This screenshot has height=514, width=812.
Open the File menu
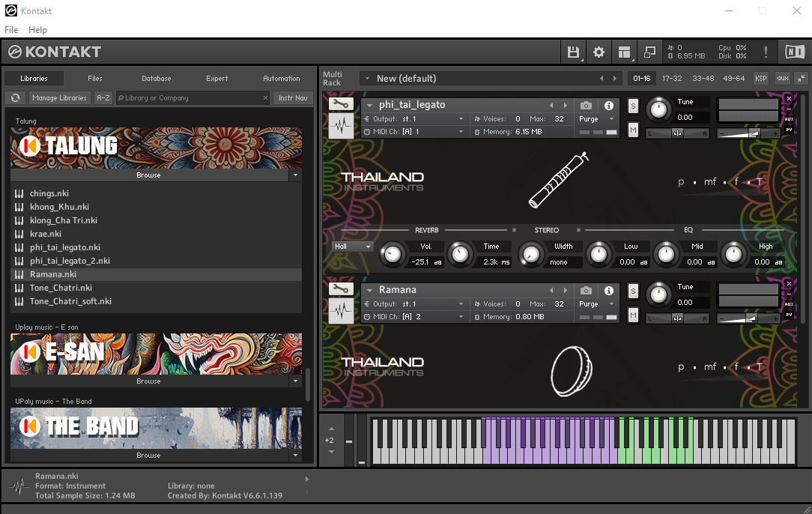(x=11, y=29)
